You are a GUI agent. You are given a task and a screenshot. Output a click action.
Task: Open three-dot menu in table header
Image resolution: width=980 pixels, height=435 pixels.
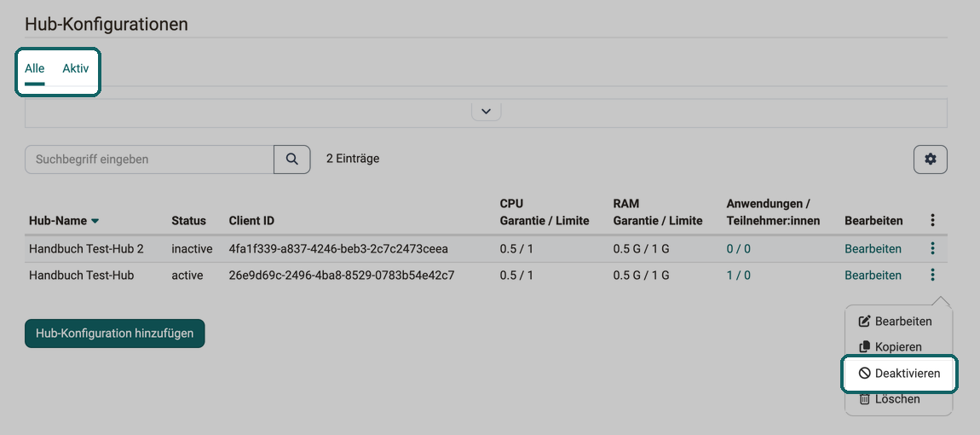pos(932,220)
